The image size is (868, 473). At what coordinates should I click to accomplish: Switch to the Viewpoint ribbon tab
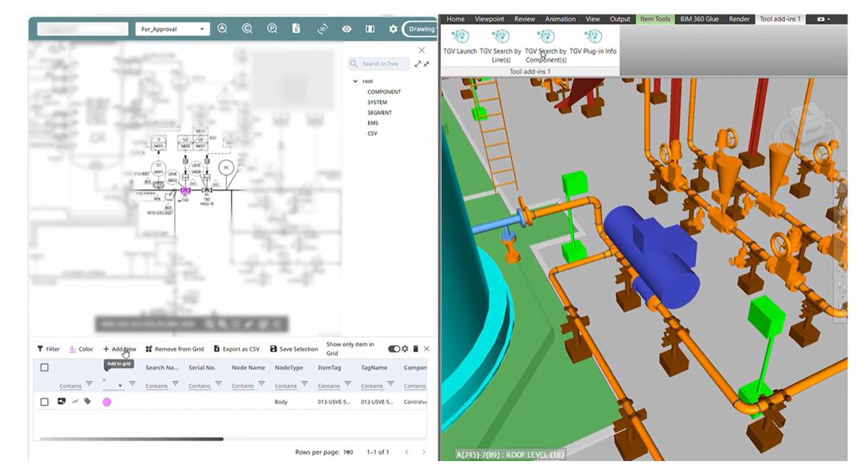[489, 19]
